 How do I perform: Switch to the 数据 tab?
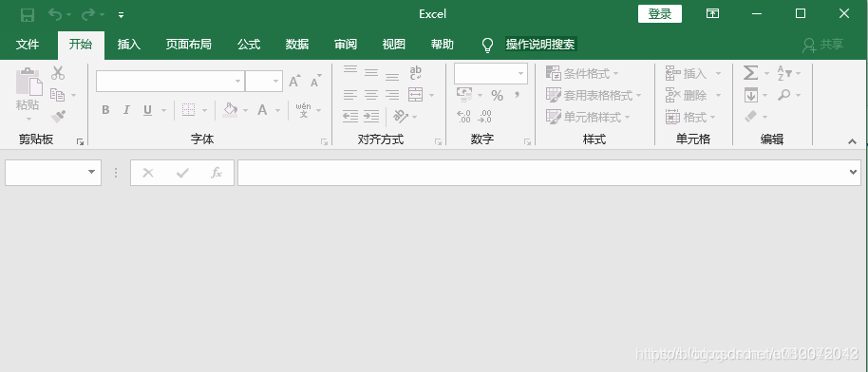pyautogui.click(x=297, y=45)
